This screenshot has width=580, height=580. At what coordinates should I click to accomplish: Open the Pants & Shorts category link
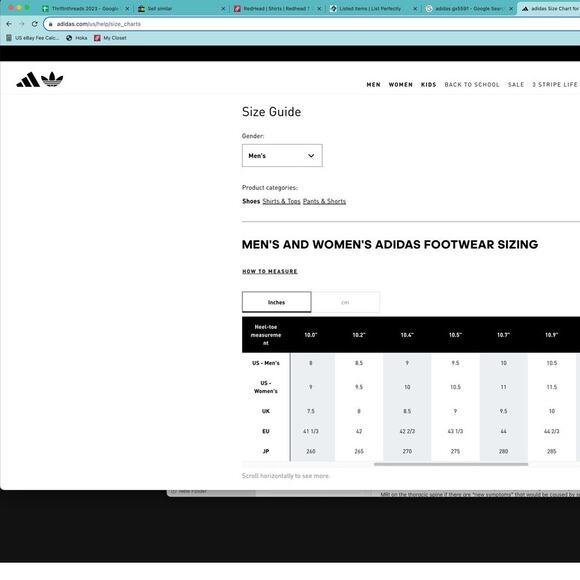[324, 201]
